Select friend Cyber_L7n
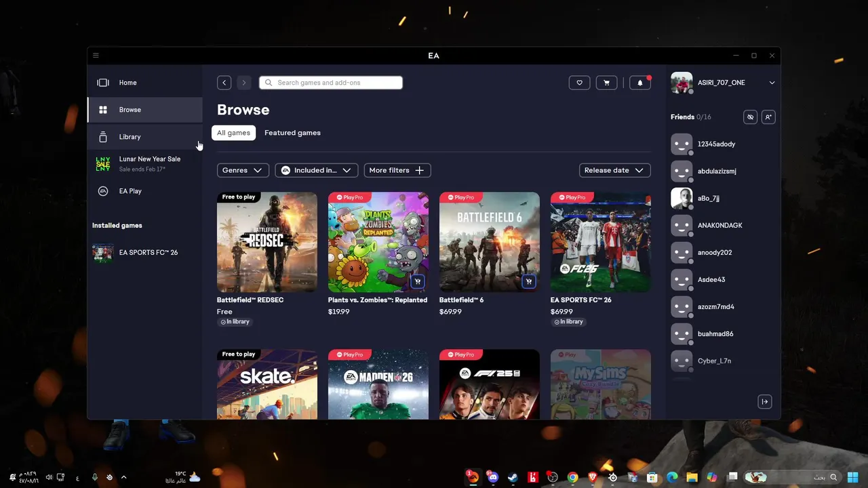The image size is (868, 488). [722, 361]
